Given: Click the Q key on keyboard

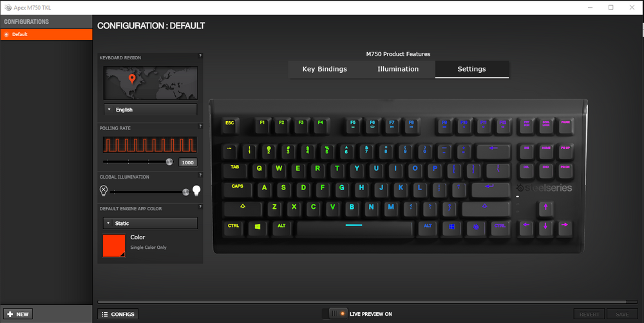Looking at the screenshot, I should [x=259, y=170].
